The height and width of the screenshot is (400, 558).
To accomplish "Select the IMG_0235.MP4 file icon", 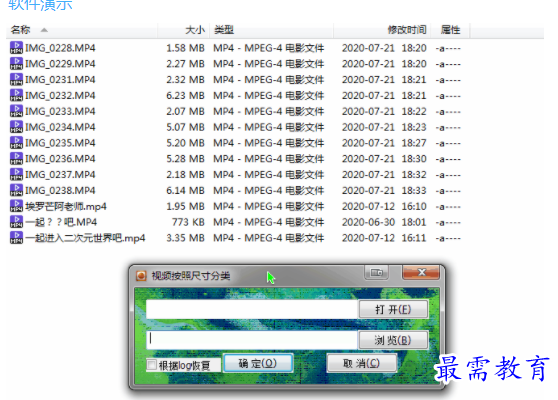I will (16, 142).
